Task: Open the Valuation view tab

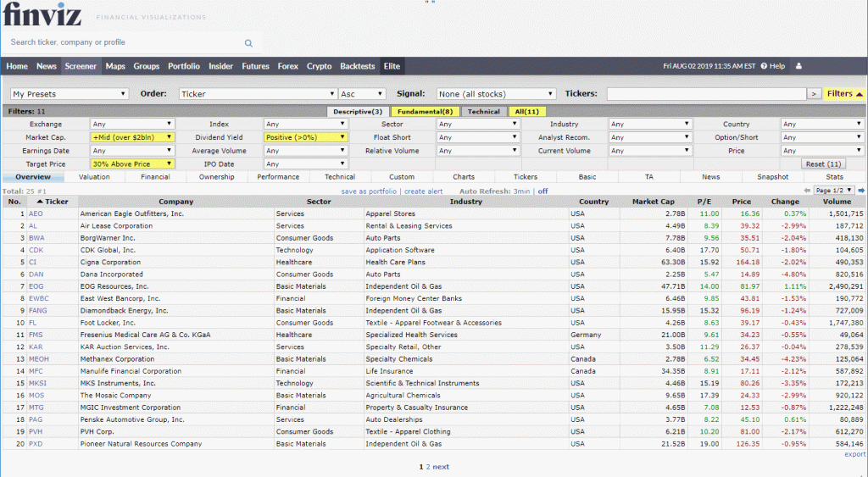Action: point(94,177)
